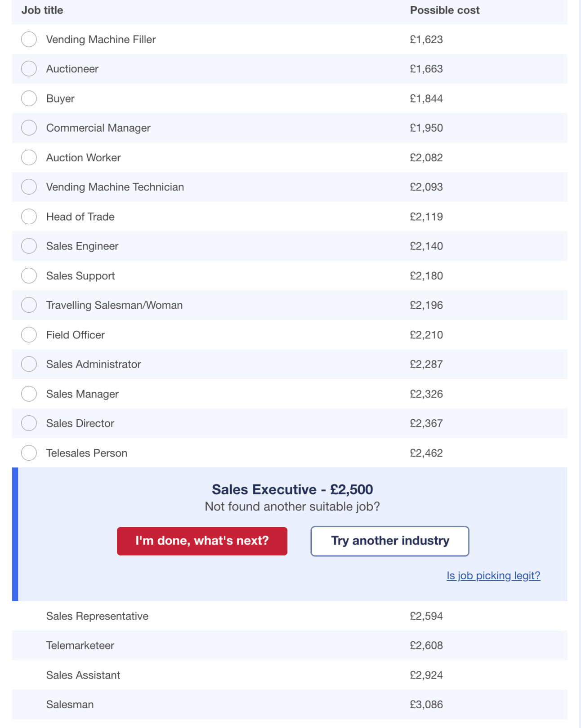Select the Vending Machine Filler radio button

[29, 40]
